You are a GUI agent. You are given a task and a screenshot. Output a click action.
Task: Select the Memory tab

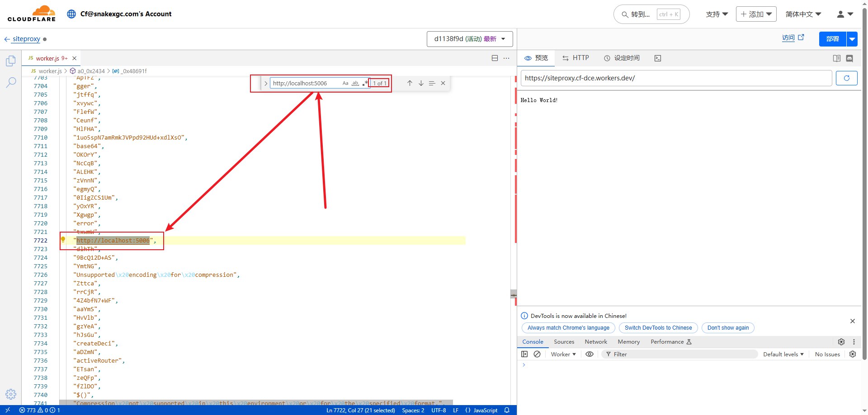coord(628,342)
